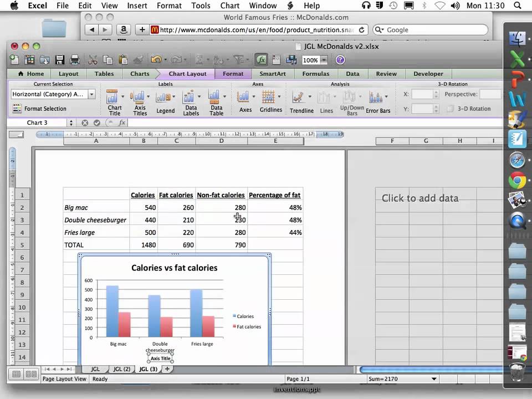Image resolution: width=532 pixels, height=399 pixels.
Task: Open the Chart Title dropdown arrow
Action: coord(123,96)
